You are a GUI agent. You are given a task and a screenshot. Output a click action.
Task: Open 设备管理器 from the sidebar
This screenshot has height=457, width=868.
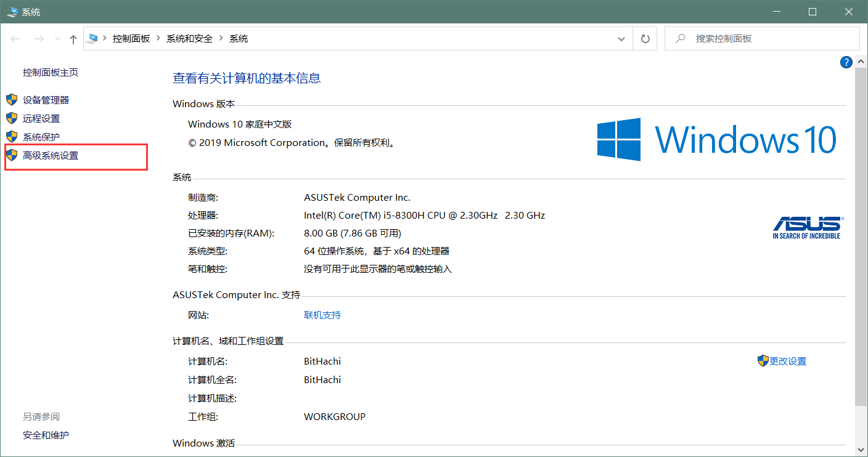46,100
